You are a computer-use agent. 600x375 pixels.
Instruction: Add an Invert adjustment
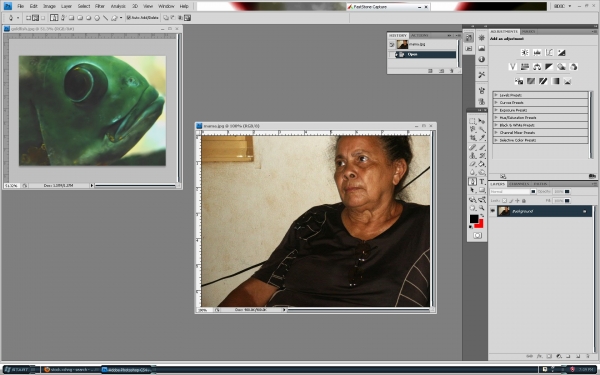pyautogui.click(x=519, y=81)
